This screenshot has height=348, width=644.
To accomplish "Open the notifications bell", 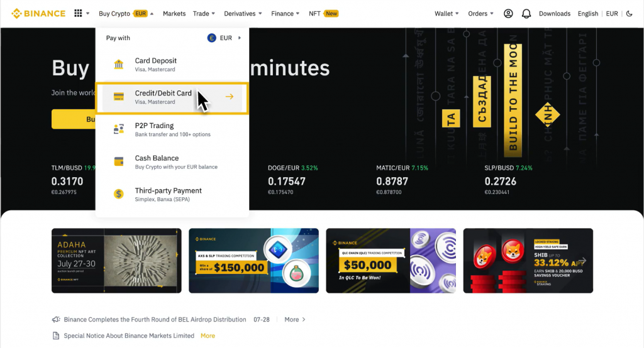I will 526,13.
